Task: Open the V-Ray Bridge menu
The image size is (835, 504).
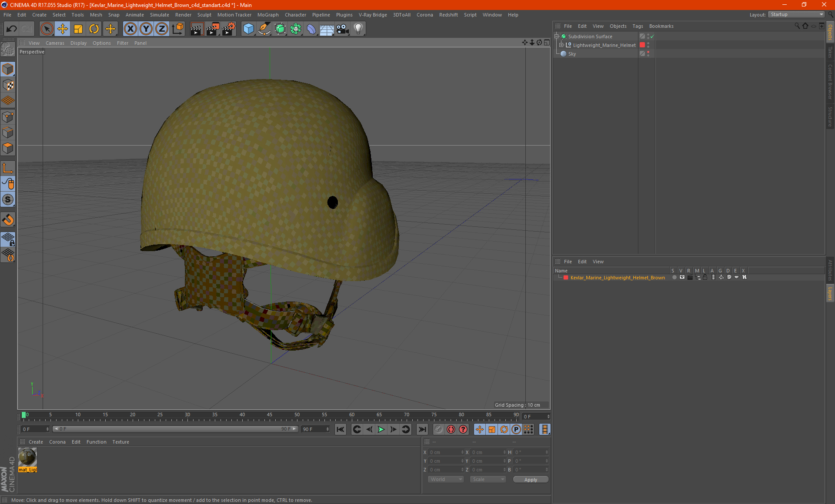Action: point(373,15)
